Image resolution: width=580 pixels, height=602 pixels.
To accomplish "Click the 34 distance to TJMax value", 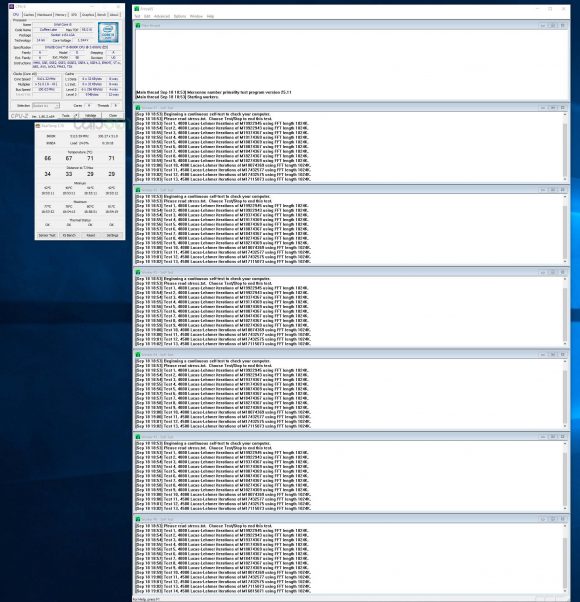I will click(x=48, y=174).
